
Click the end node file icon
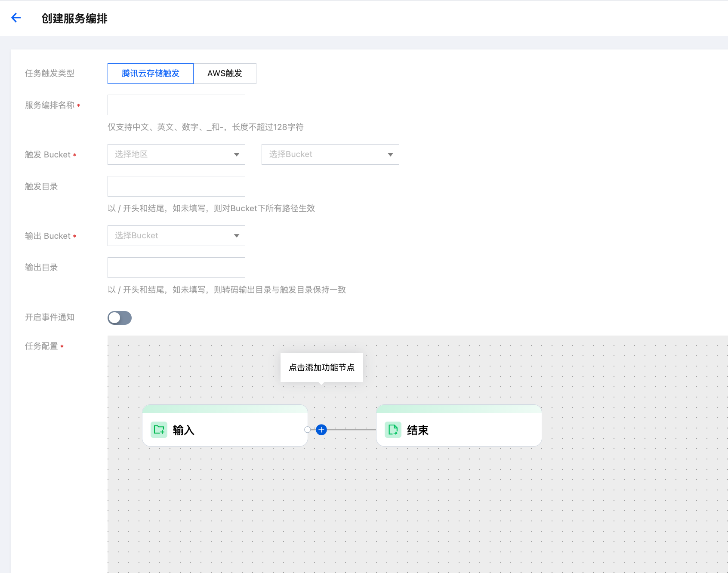(393, 430)
